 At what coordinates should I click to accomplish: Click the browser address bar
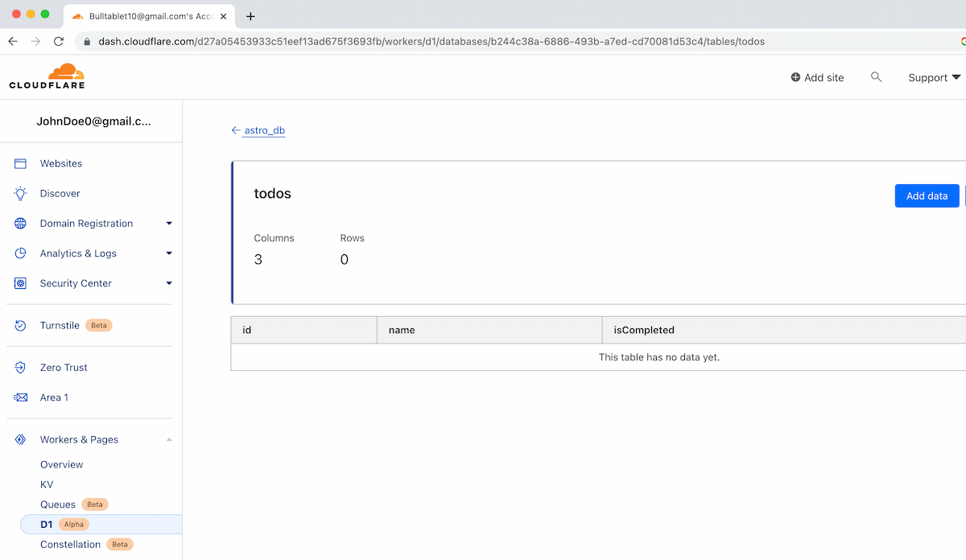[483, 41]
